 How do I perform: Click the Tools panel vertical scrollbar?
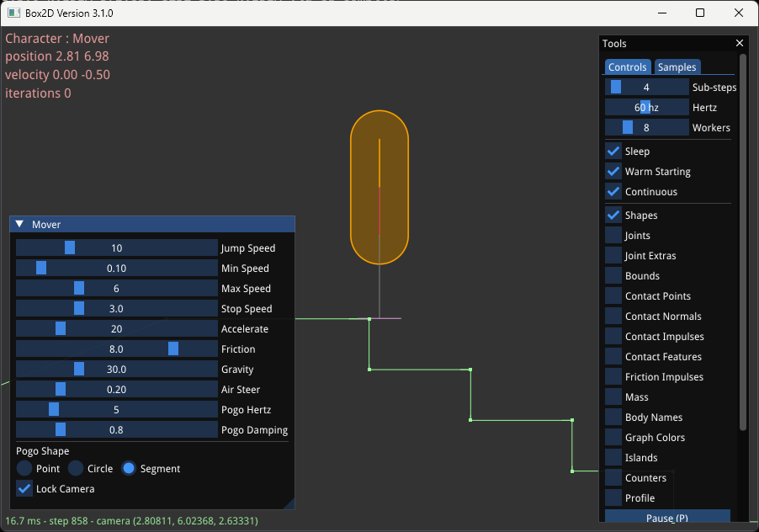[742, 244]
